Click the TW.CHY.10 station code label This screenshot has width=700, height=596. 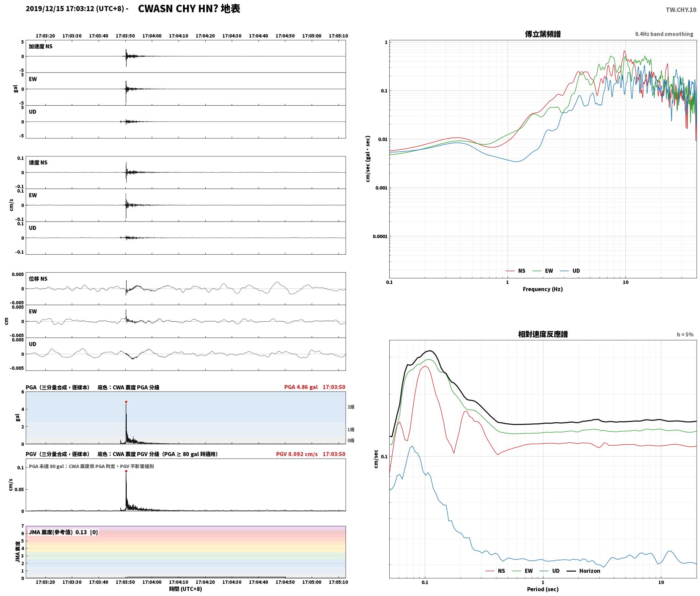pyautogui.click(x=681, y=10)
